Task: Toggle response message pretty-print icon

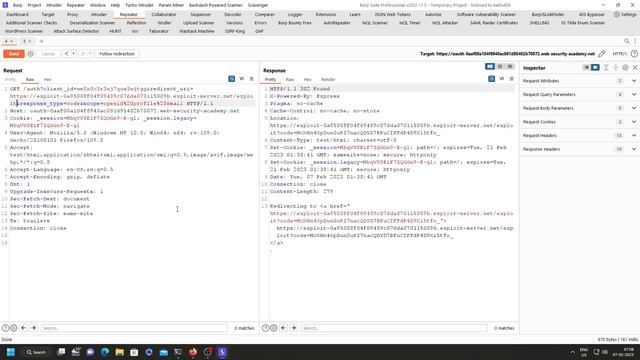Action: (x=491, y=79)
